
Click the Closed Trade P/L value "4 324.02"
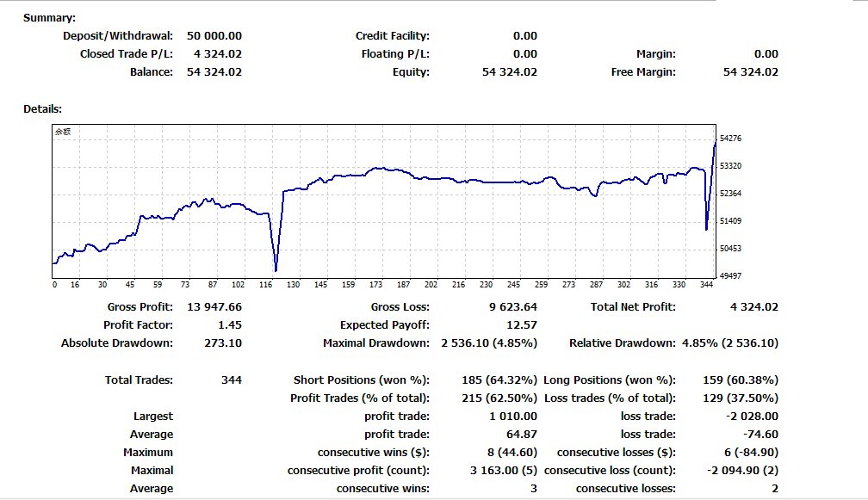pyautogui.click(x=218, y=54)
